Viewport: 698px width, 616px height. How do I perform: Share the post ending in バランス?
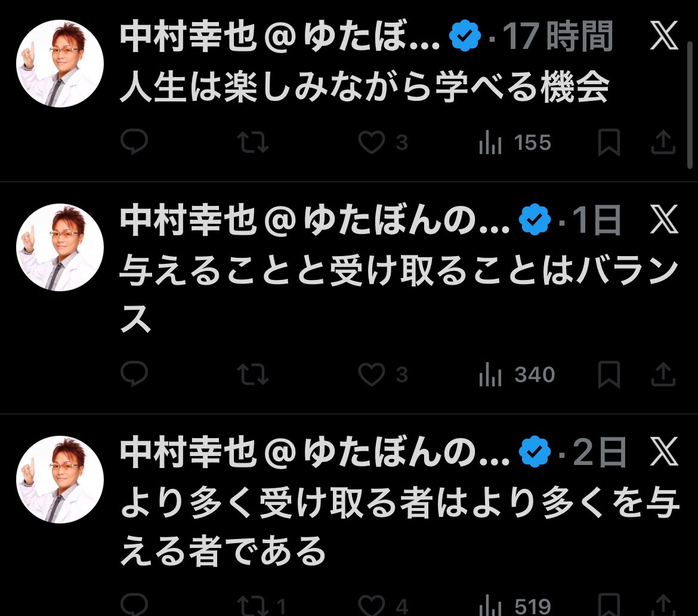pos(662,375)
